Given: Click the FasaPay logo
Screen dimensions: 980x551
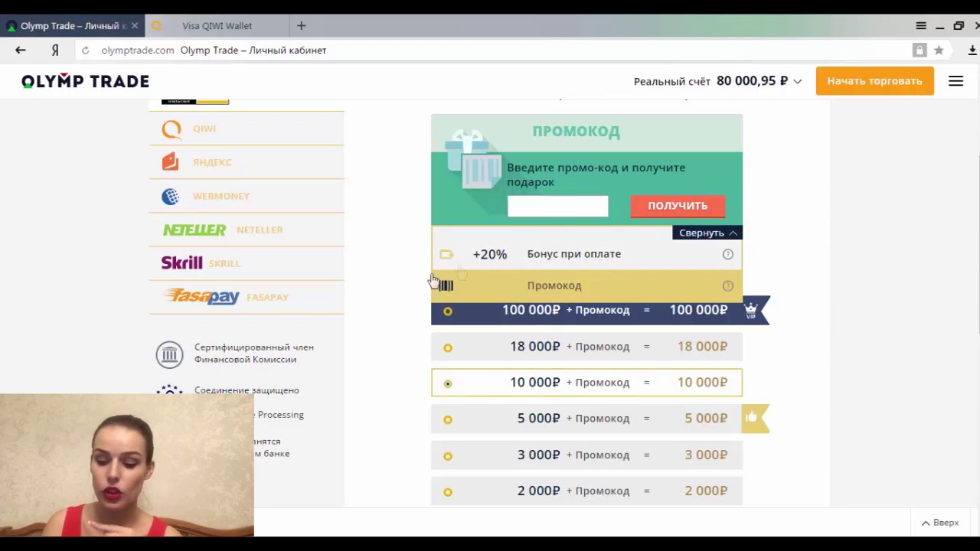Looking at the screenshot, I should tap(202, 296).
